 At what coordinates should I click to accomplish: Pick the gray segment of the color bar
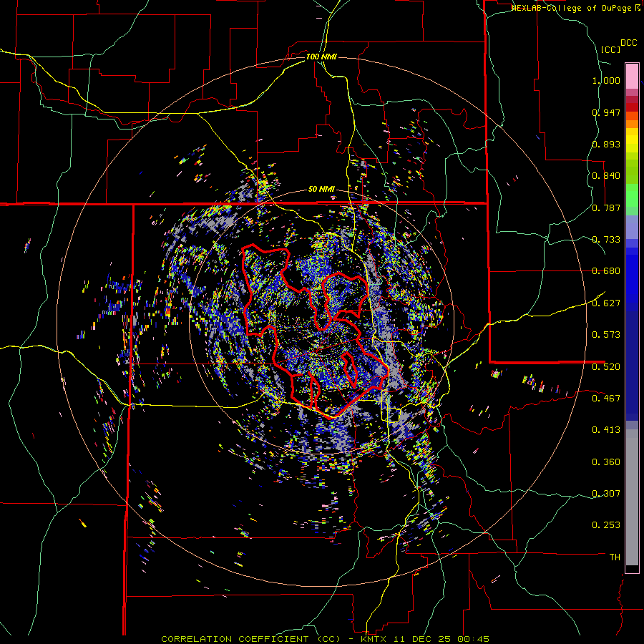[x=632, y=497]
